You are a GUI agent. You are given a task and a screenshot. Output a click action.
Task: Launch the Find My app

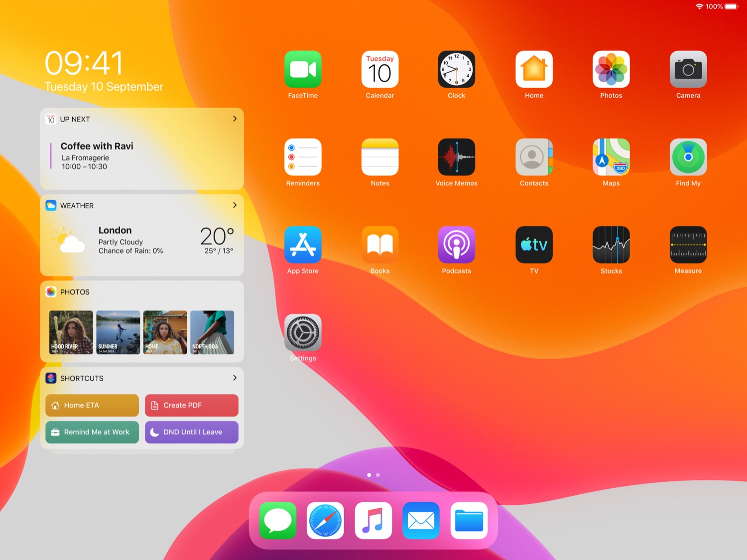coord(688,157)
